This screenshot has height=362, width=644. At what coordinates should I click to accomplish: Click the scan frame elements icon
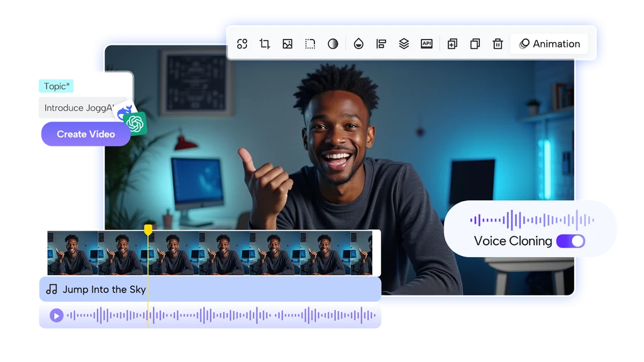click(x=242, y=44)
